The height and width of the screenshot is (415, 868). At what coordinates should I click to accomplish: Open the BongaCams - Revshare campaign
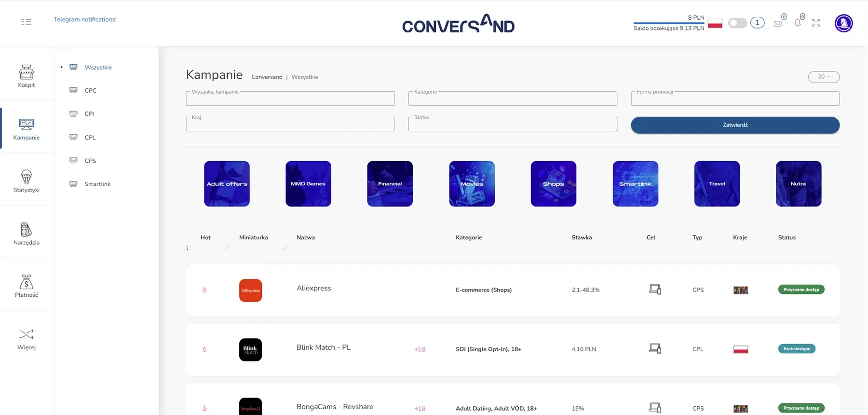[335, 407]
